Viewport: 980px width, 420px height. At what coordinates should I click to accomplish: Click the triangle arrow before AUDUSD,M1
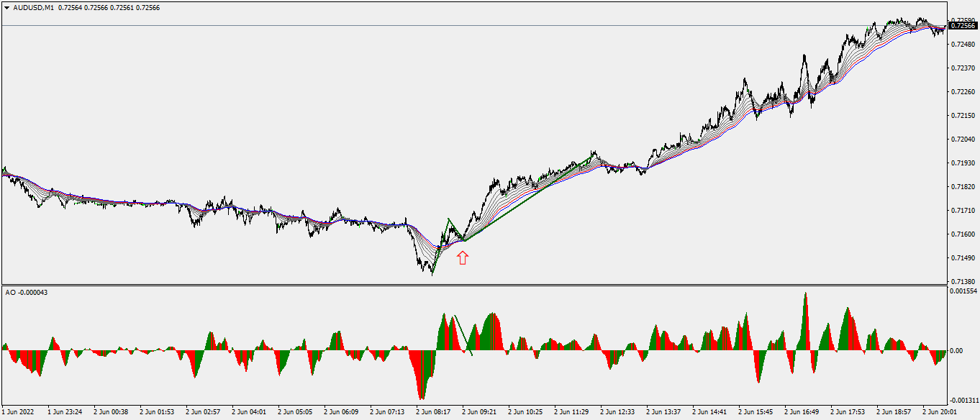pyautogui.click(x=6, y=7)
